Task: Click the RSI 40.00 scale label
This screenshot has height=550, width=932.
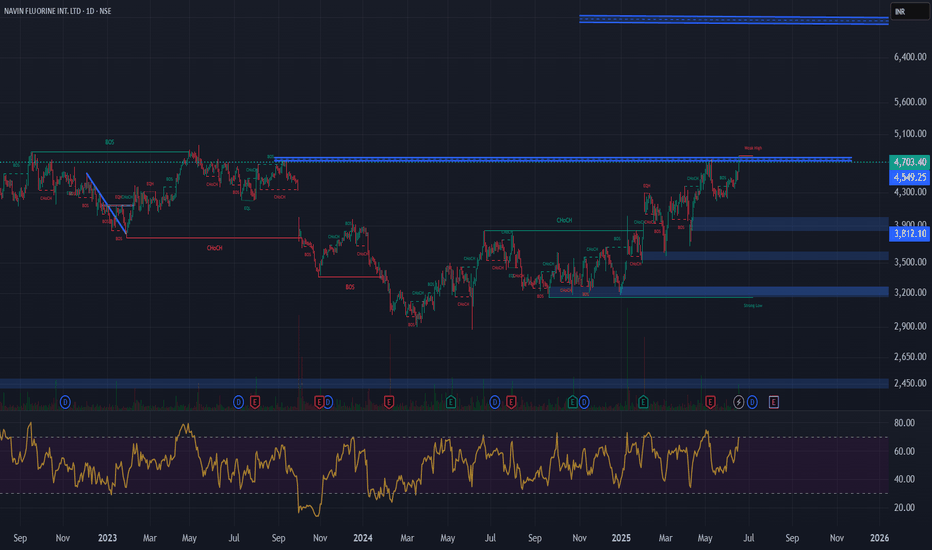Action: pyautogui.click(x=904, y=479)
